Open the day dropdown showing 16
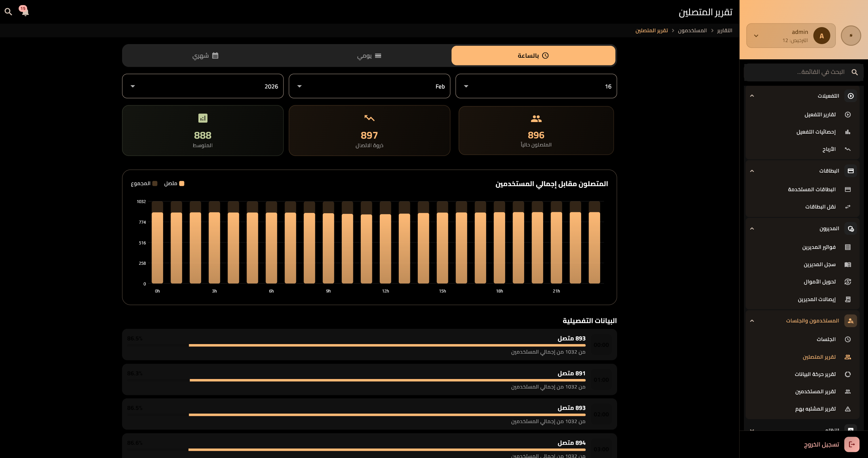 point(536,86)
